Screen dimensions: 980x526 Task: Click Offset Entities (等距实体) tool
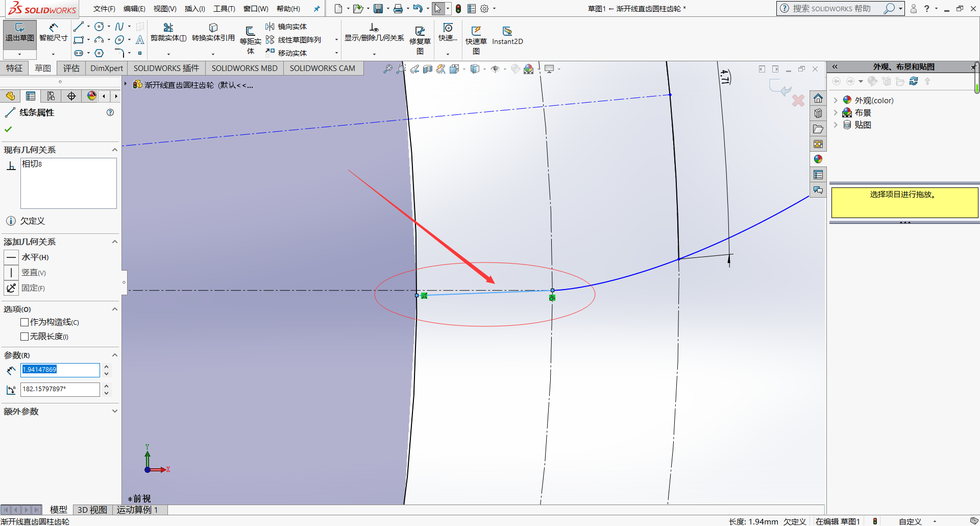tap(250, 40)
